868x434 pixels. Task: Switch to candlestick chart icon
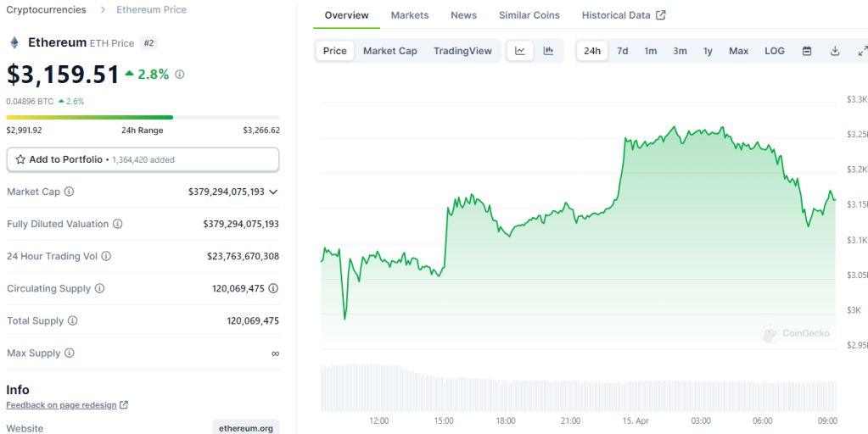pos(548,51)
